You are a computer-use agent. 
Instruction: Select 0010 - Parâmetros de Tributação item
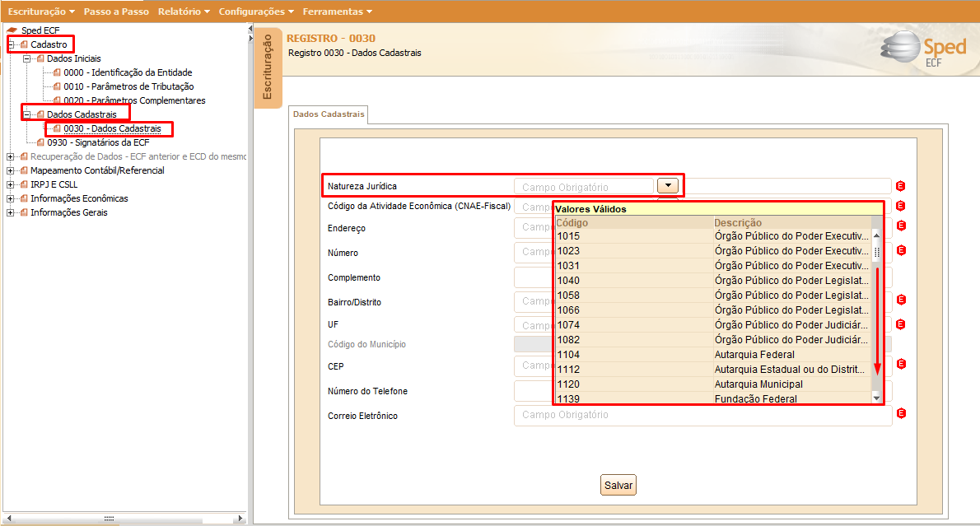(x=128, y=86)
